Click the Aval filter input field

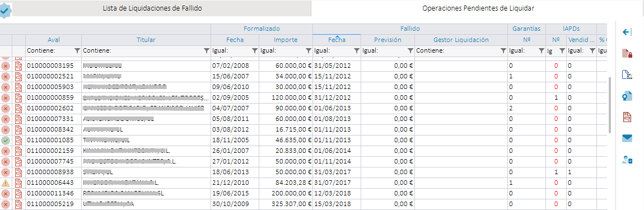[x=50, y=50]
